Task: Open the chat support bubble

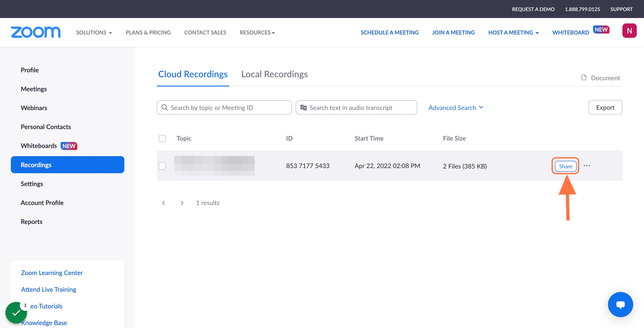Action: tap(620, 305)
